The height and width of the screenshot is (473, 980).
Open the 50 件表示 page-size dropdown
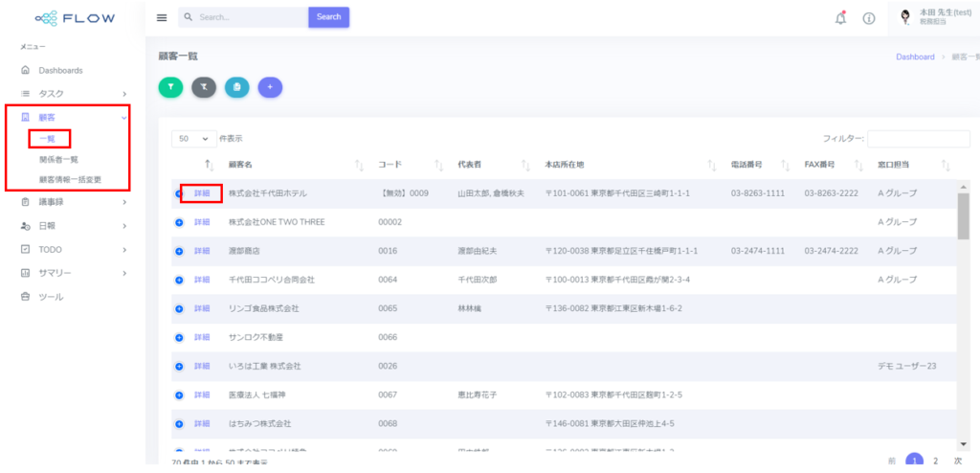pos(192,139)
